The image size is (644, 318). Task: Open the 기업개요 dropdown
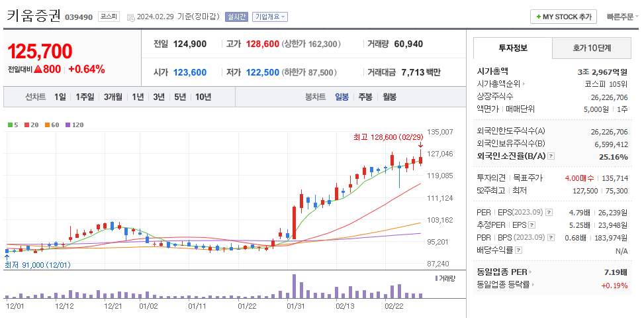(x=269, y=17)
